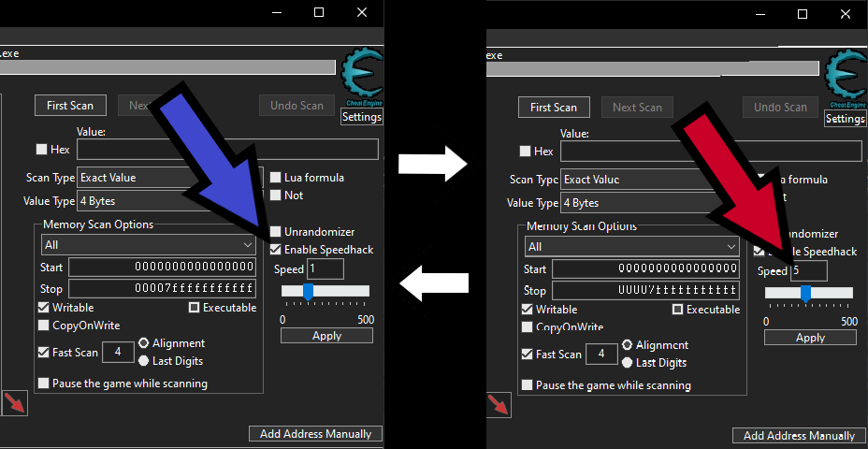Toggle Enable Speedhack in the left window
Image resolution: width=868 pixels, height=449 pixels.
click(276, 250)
